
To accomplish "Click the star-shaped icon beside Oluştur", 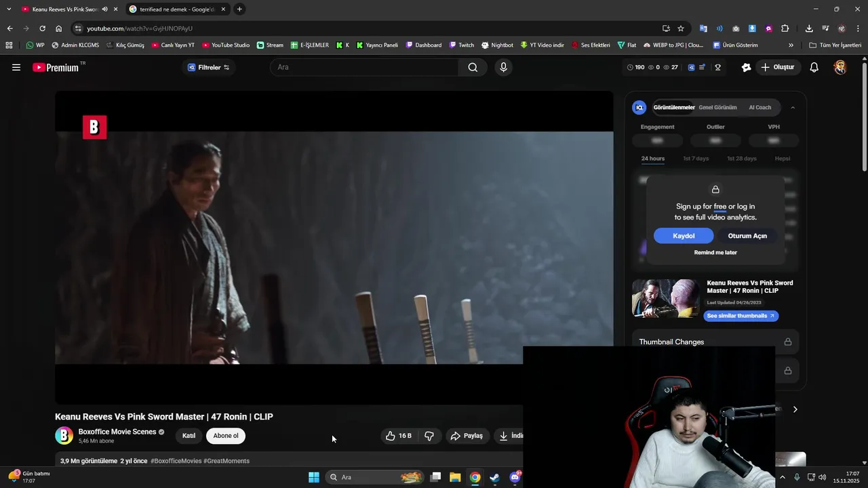I will [746, 67].
